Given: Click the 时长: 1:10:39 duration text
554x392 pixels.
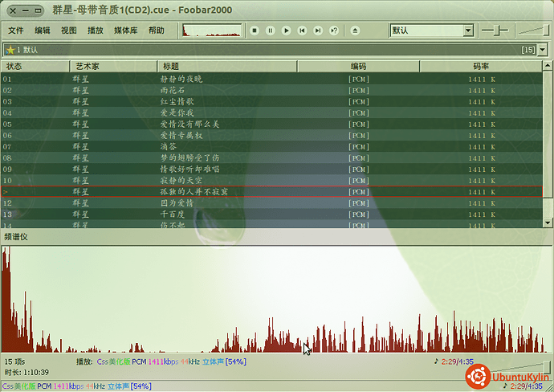Looking at the screenshot, I should point(26,373).
